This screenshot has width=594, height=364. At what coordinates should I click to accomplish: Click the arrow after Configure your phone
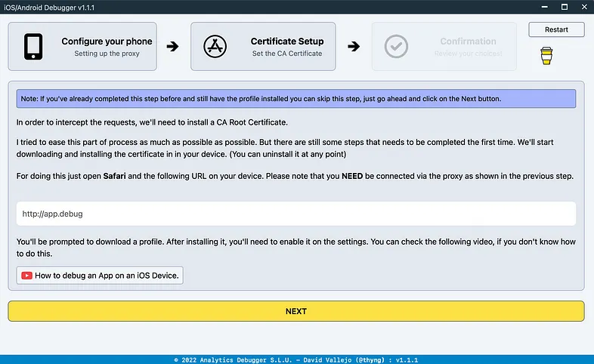click(173, 47)
